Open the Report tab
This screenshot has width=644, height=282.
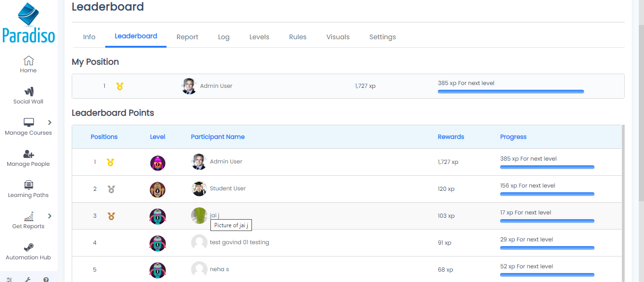187,37
